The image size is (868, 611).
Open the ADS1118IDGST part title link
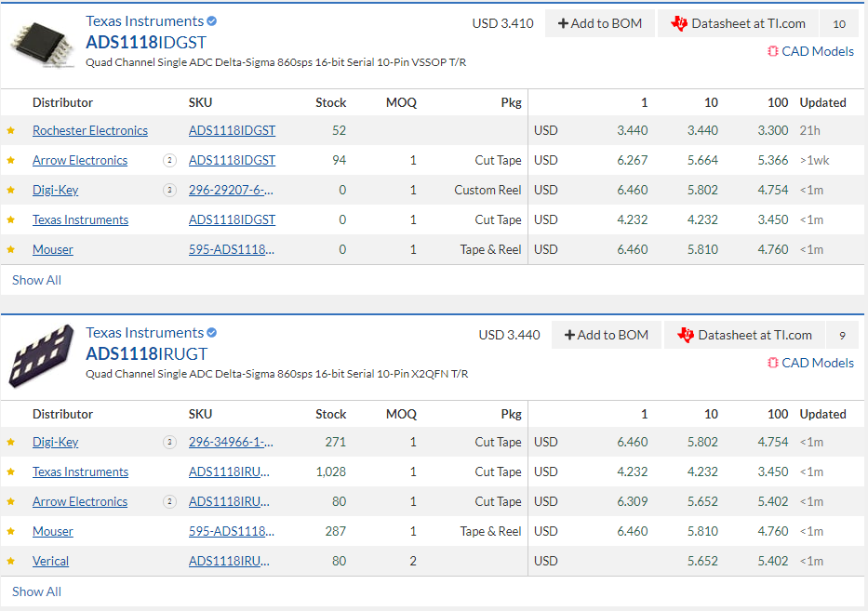[x=146, y=42]
